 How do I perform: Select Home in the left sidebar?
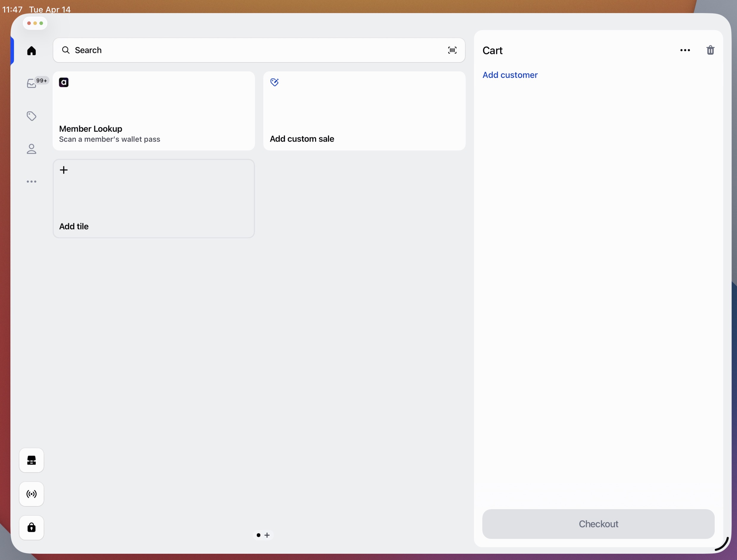pyautogui.click(x=31, y=50)
